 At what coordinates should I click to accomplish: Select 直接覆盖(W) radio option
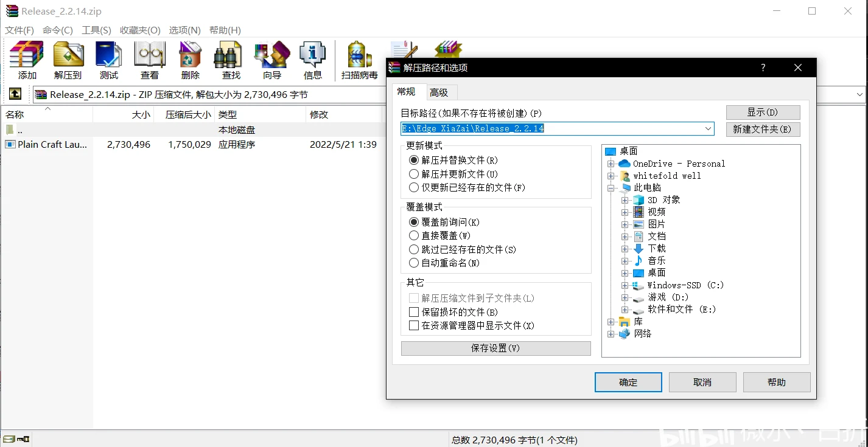pos(414,235)
